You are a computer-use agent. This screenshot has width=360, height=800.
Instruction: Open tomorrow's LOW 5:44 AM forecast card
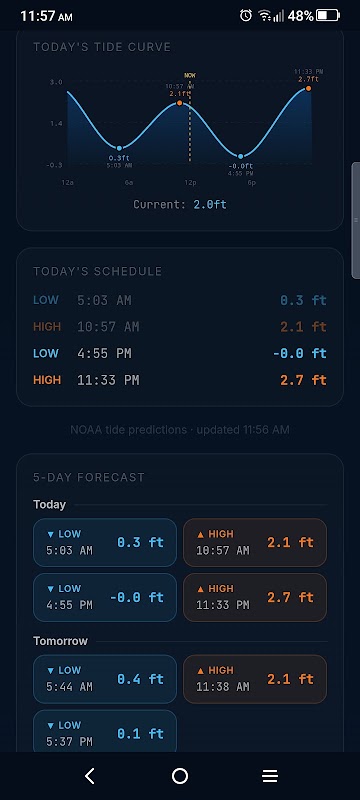pos(105,679)
